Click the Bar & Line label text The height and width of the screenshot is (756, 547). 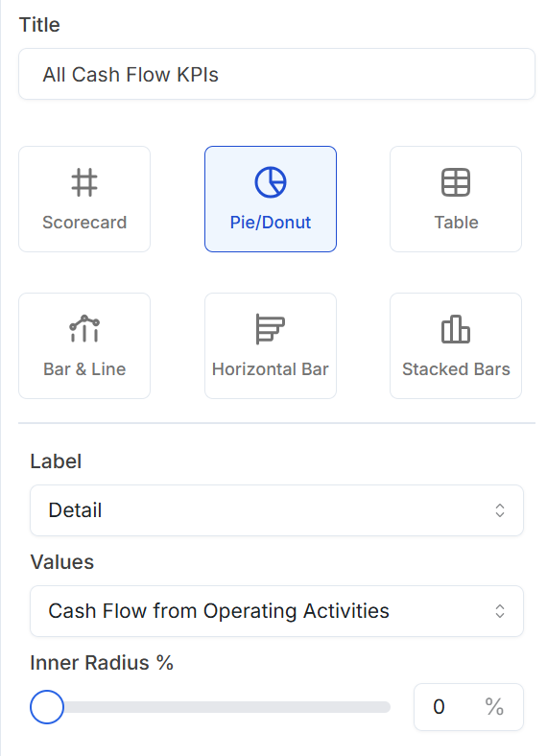pos(84,368)
